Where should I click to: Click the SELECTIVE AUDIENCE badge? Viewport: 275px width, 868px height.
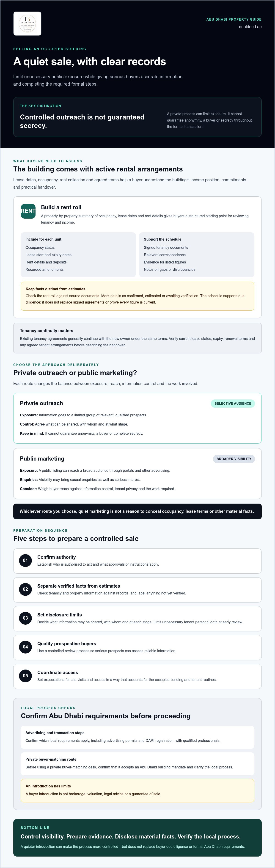[233, 403]
